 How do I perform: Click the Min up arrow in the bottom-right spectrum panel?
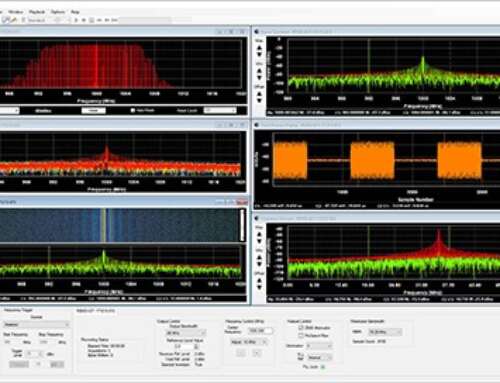tap(259, 257)
